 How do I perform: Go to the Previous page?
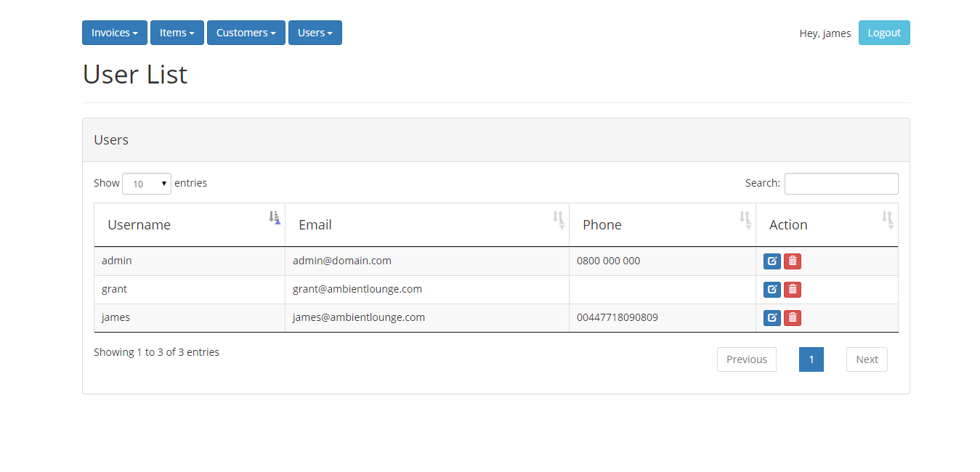coord(747,359)
